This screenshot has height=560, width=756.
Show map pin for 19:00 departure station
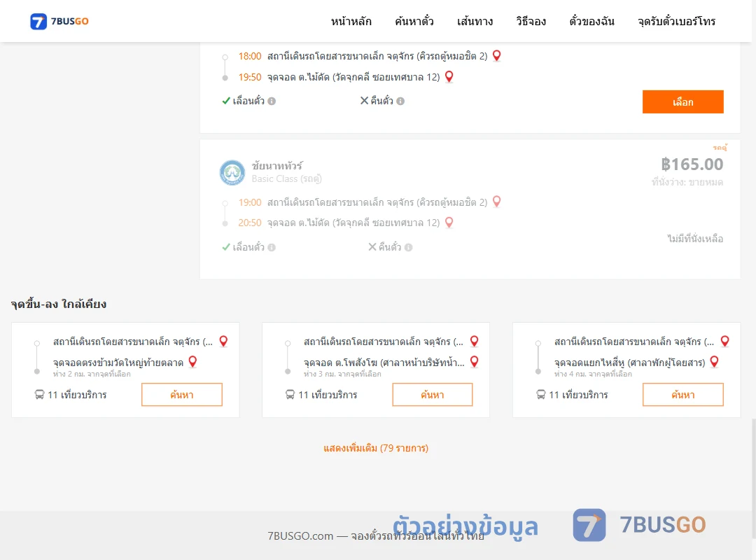496,202
